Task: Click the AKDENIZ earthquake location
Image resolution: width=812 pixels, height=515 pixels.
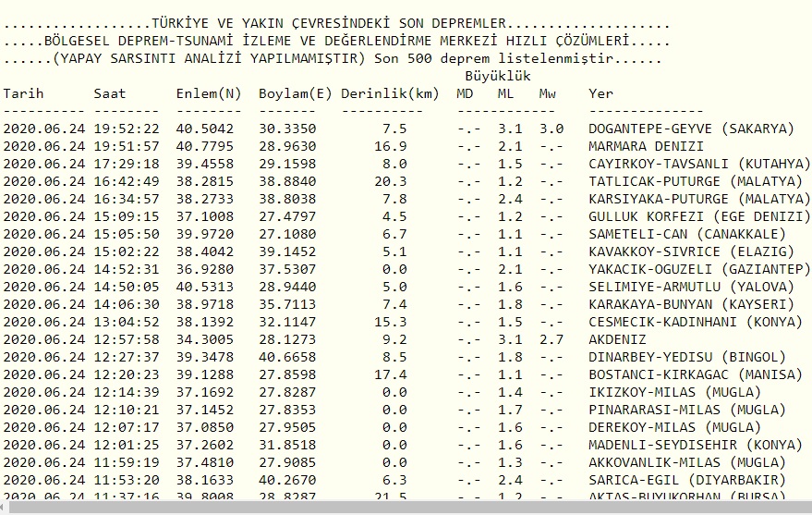Action: click(x=617, y=339)
